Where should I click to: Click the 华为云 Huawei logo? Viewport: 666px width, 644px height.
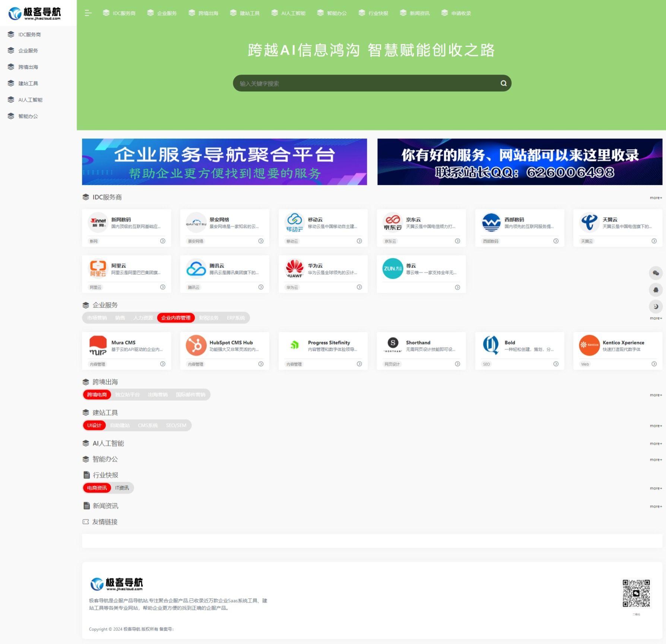[295, 268]
